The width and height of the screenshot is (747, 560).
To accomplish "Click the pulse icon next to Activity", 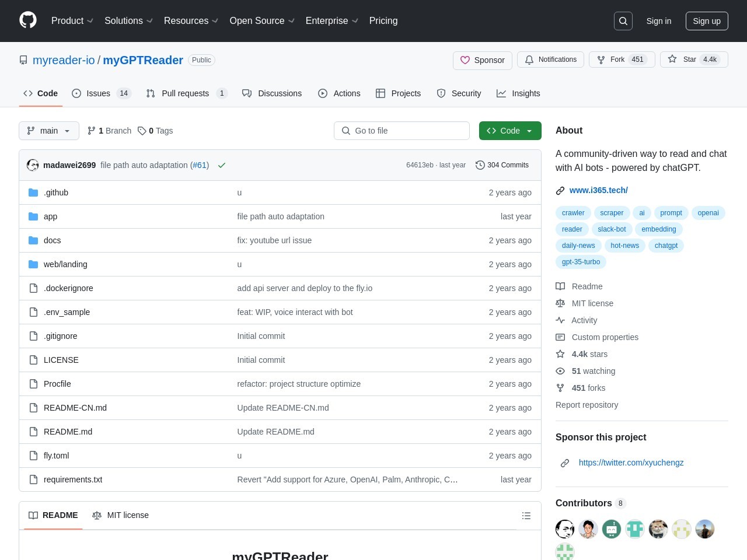I will coord(560,320).
